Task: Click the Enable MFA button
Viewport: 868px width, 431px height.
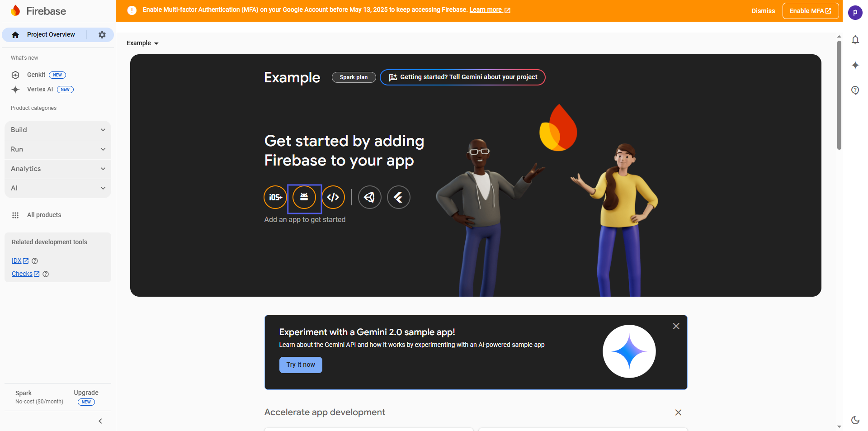Action: pos(810,11)
